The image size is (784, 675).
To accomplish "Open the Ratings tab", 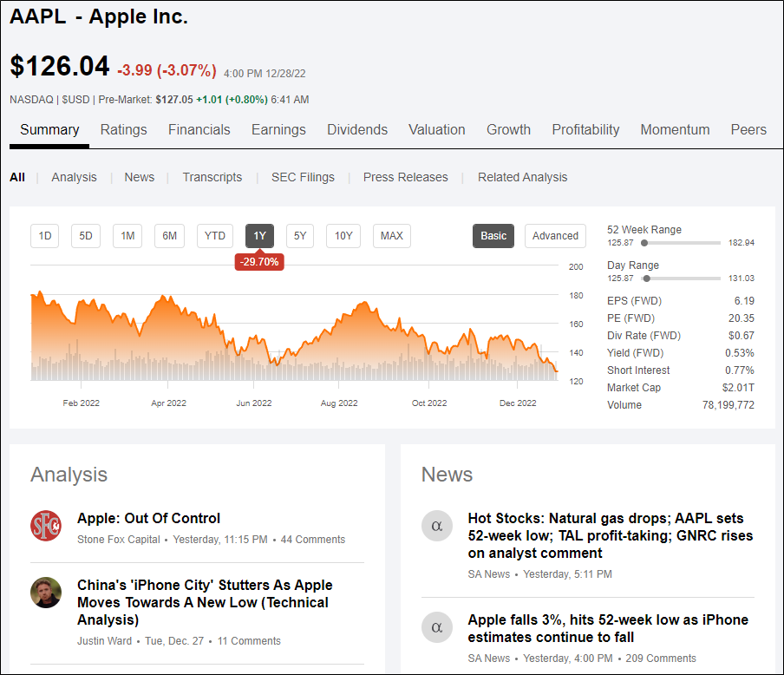I will pyautogui.click(x=123, y=129).
